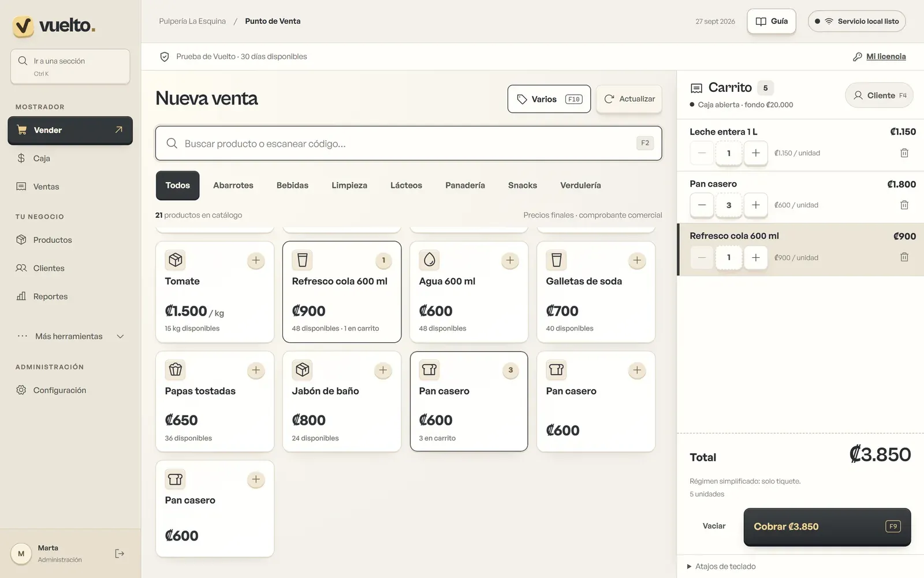Open Configuración in the sidebar
This screenshot has height=578, width=924.
70,390
